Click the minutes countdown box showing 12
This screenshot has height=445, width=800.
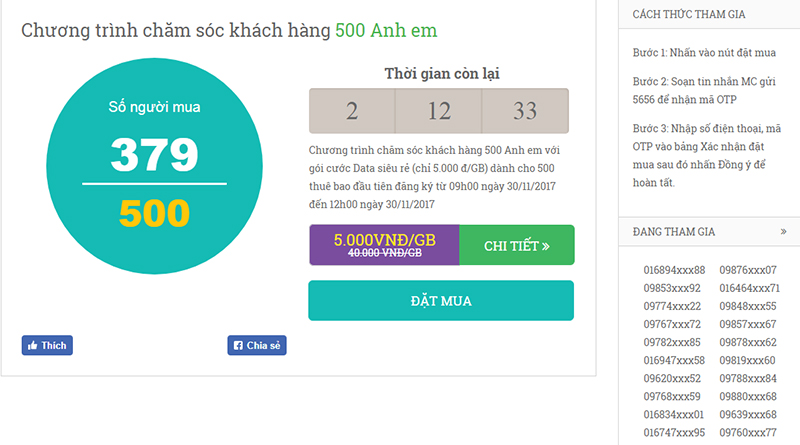[x=438, y=111]
